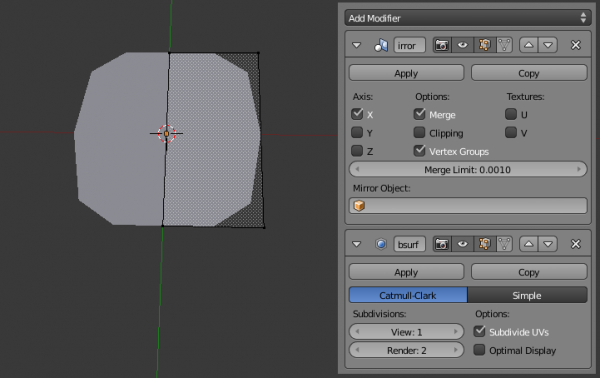Click the Mirror Object selection field
The height and width of the screenshot is (378, 600).
click(x=468, y=205)
